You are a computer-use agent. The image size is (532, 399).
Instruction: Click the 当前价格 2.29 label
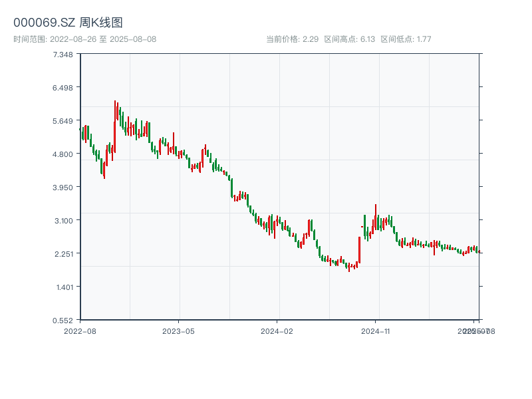click(292, 39)
